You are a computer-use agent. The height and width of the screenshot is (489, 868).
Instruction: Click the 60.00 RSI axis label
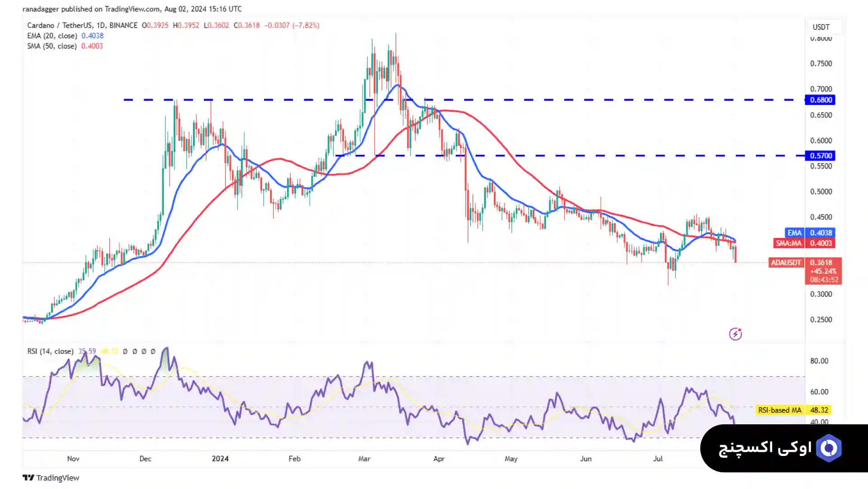[x=819, y=392]
